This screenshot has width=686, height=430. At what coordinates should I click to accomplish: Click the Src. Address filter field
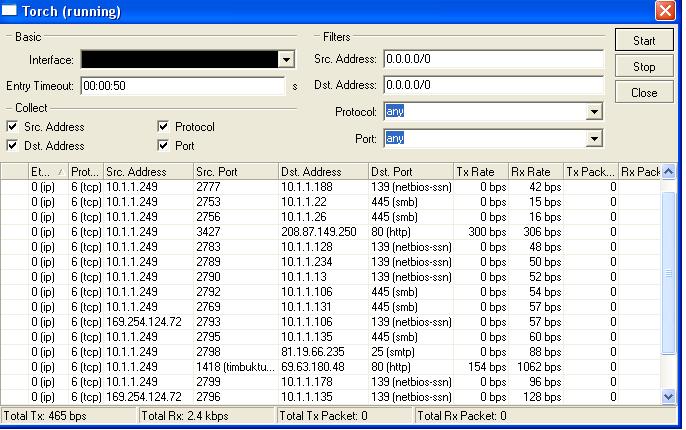(494, 59)
